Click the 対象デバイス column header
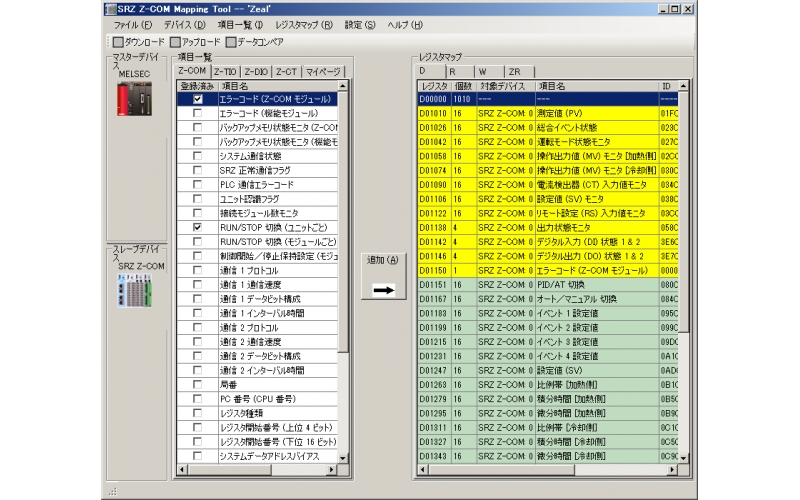800x500 pixels. (505, 86)
